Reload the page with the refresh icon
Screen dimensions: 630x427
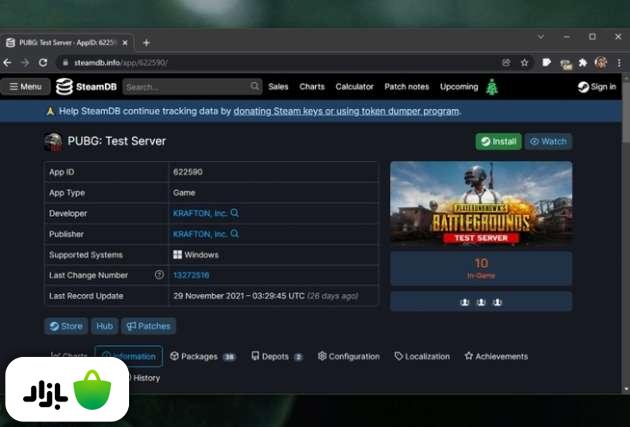tap(43, 62)
